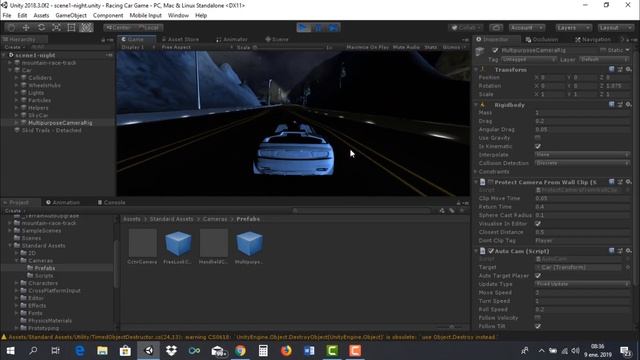Adjust the Game view Scale slider
The image size is (640, 360).
(x=288, y=47)
